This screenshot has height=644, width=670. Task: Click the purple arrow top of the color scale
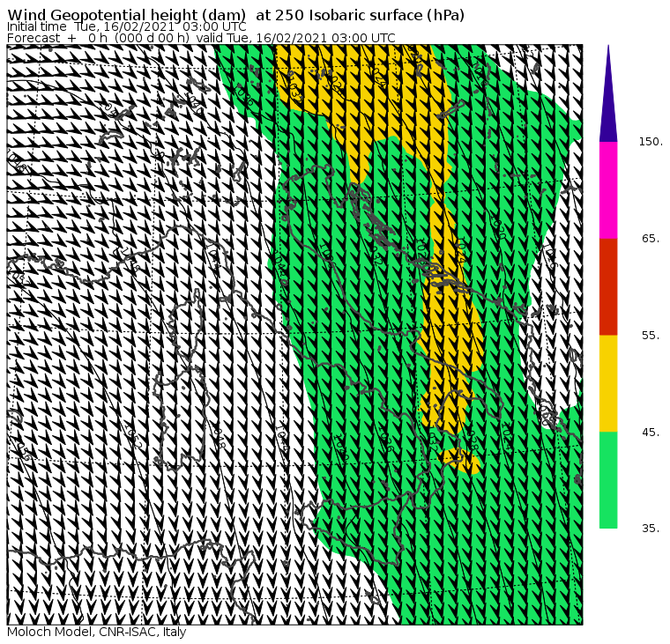[x=608, y=93]
